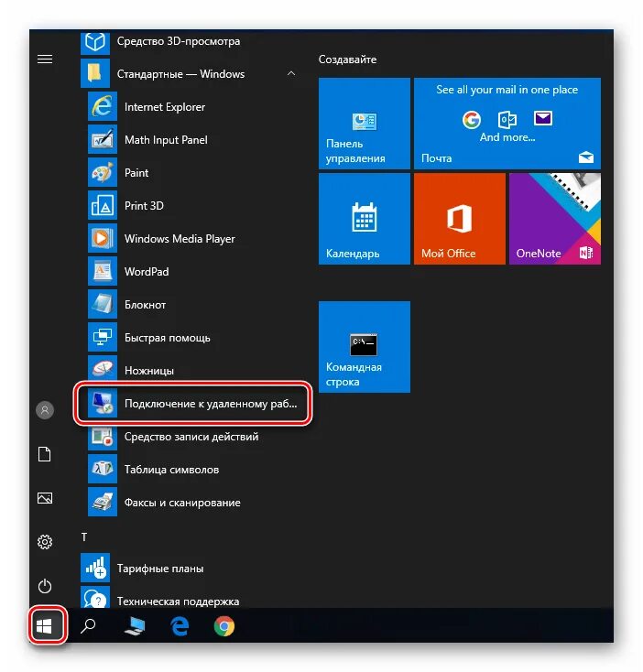The image size is (643, 672).
Task: Open Подключение к удаленному рабочему столу
Action: (193, 404)
